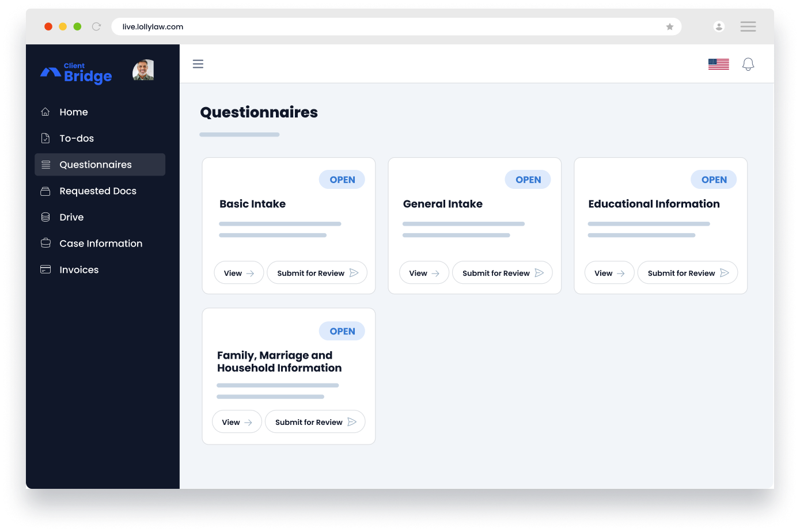Go to Home in sidebar
The width and height of the screenshot is (800, 532).
click(73, 112)
